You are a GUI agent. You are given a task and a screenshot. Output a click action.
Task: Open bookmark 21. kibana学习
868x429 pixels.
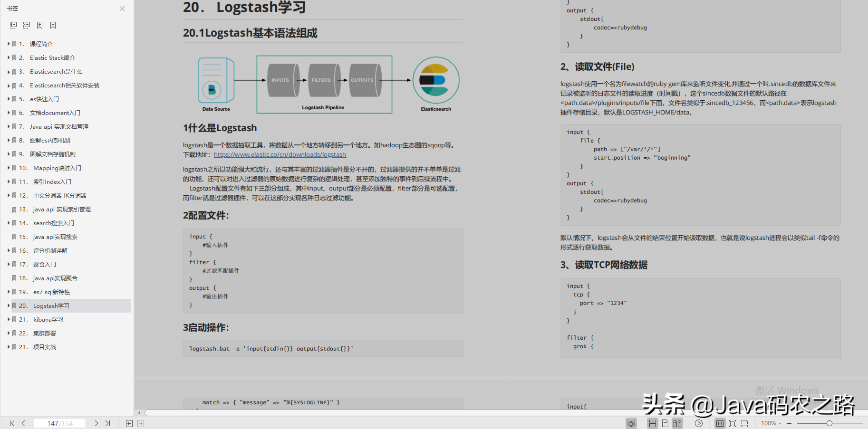pos(41,319)
